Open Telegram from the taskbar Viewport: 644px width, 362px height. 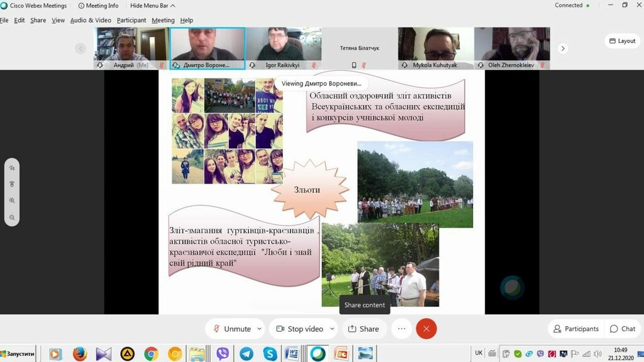pos(246,354)
